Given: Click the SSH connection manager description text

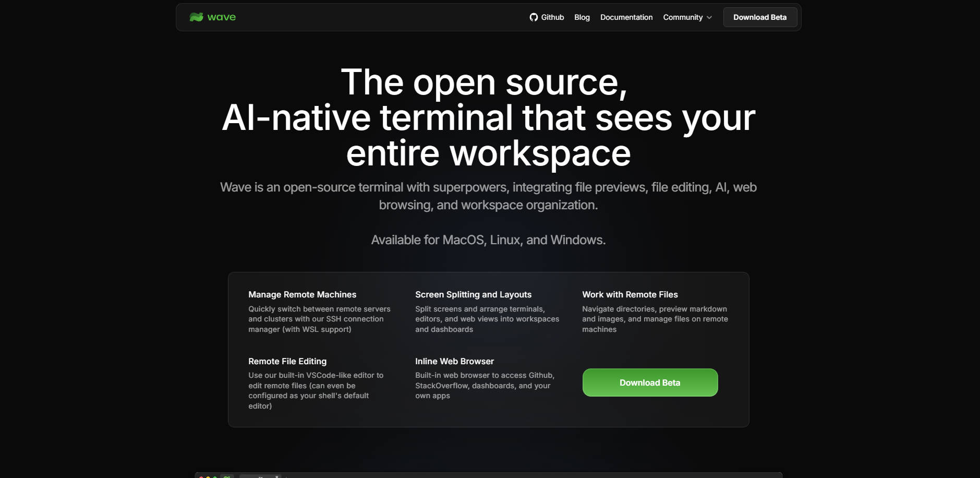Looking at the screenshot, I should point(319,319).
